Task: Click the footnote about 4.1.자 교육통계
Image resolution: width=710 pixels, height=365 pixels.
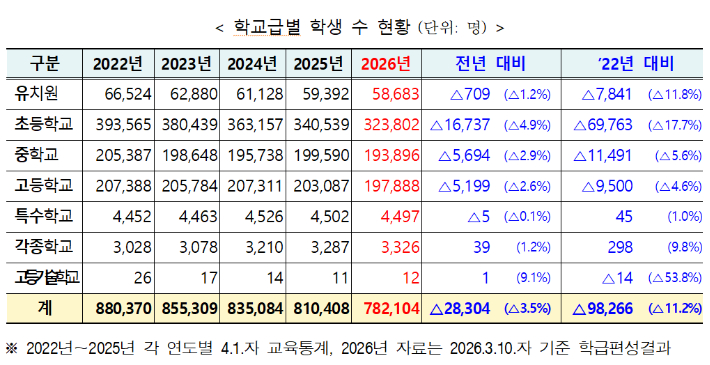Action: pos(338,349)
